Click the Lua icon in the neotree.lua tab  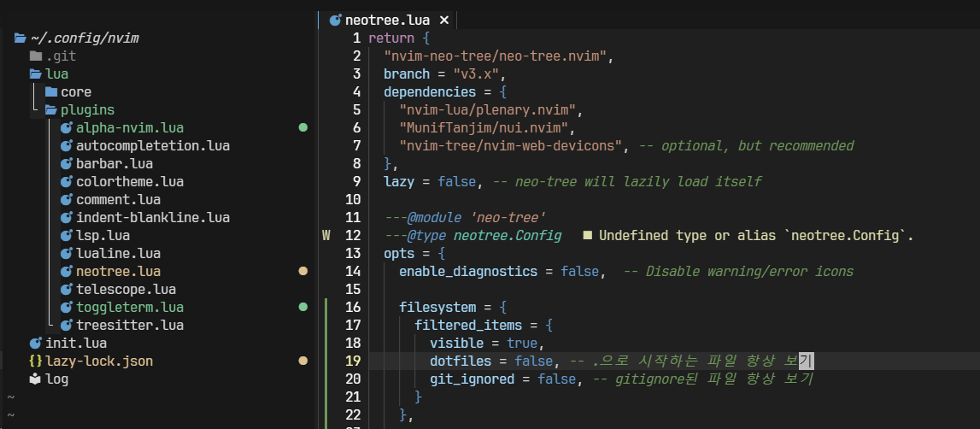click(x=335, y=20)
